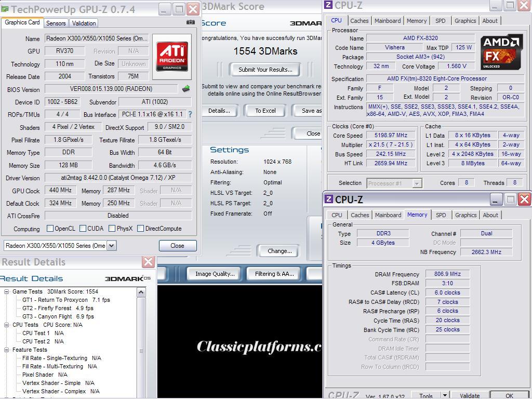Viewport: 532px width, 399px height.
Task: Click the Validate button in CPU-Z
Action: (x=470, y=395)
